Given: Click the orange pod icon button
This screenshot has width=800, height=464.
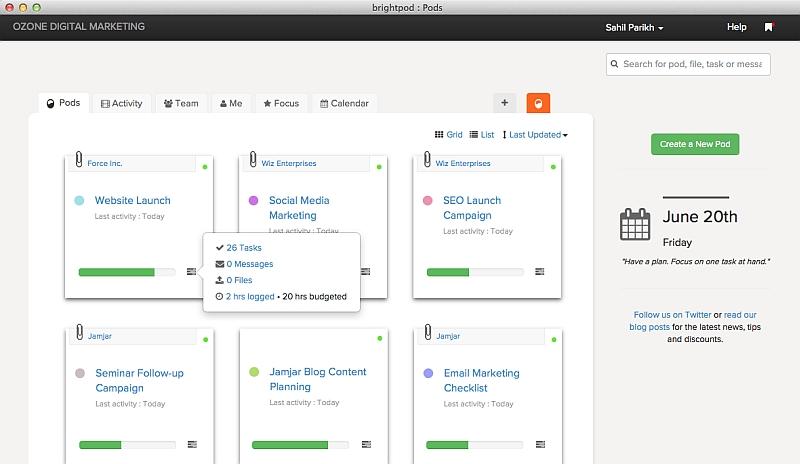Looking at the screenshot, I should pyautogui.click(x=538, y=102).
